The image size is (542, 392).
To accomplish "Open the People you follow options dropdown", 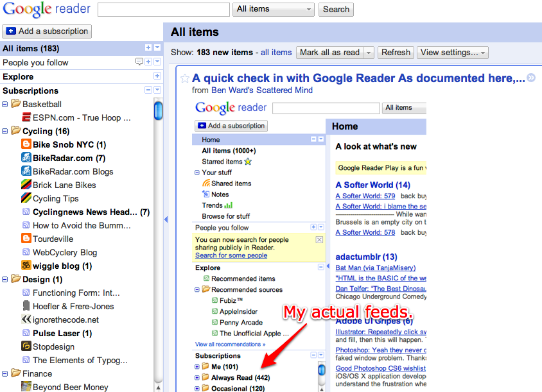I will (x=157, y=62).
